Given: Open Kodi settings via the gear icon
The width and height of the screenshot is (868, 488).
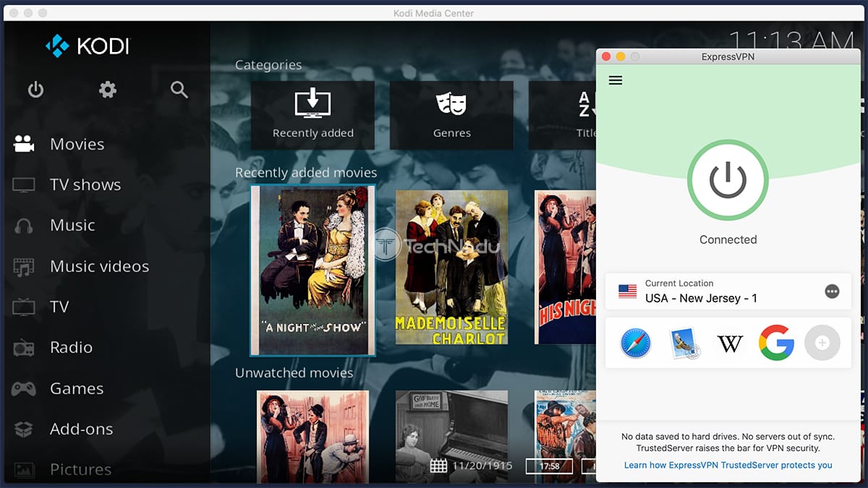Looking at the screenshot, I should [108, 90].
